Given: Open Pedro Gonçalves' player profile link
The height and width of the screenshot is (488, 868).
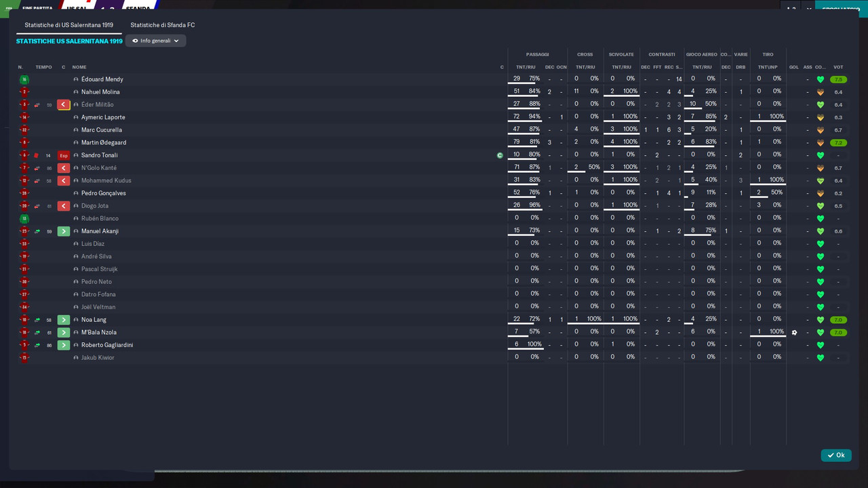Looking at the screenshot, I should (104, 193).
